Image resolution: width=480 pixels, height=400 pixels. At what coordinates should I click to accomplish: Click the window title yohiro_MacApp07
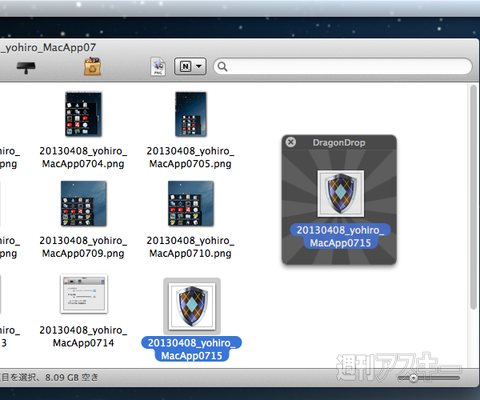49,48
